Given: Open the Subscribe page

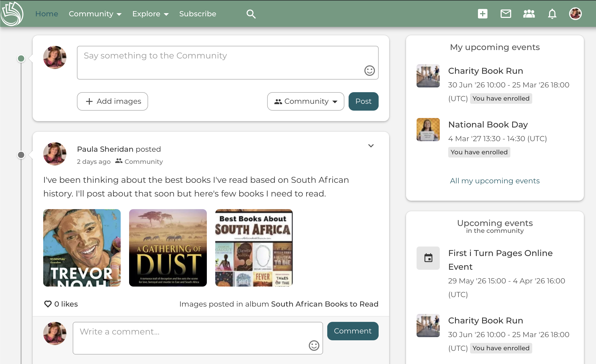Looking at the screenshot, I should 198,14.
